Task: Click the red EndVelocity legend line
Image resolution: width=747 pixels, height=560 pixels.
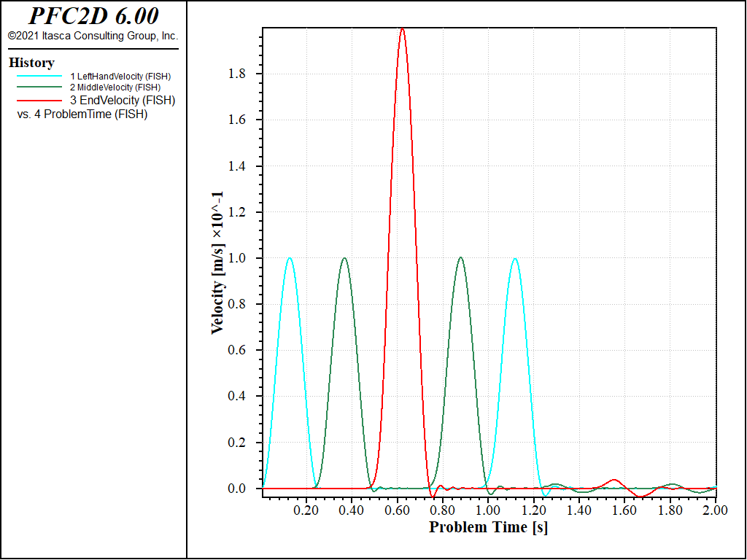Action: click(x=39, y=101)
